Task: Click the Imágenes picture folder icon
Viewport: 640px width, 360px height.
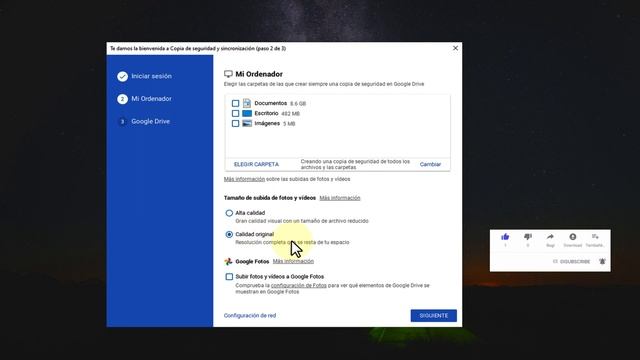Action: 247,123
